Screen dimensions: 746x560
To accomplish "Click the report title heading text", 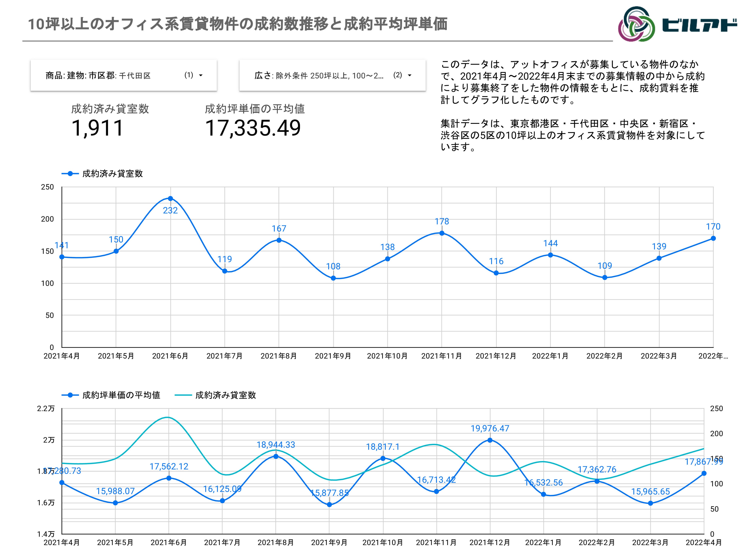I will pos(238,24).
